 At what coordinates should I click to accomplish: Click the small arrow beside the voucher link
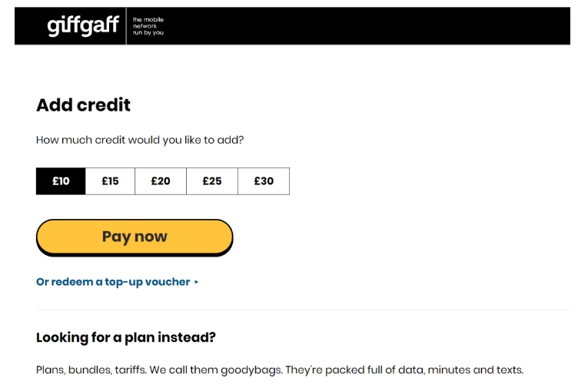pos(197,282)
